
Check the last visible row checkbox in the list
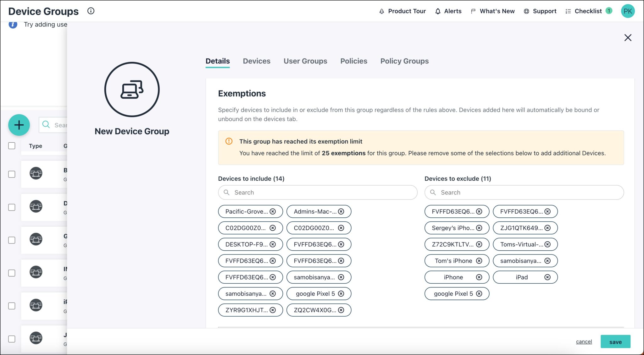point(12,339)
